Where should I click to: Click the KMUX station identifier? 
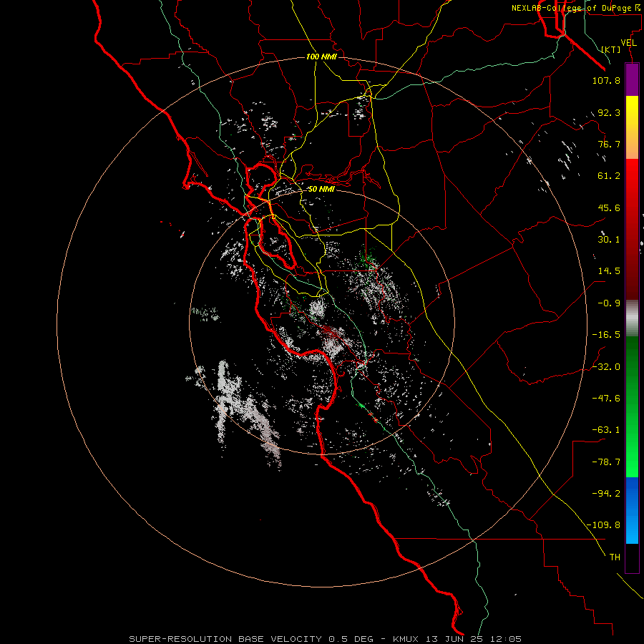(407, 639)
